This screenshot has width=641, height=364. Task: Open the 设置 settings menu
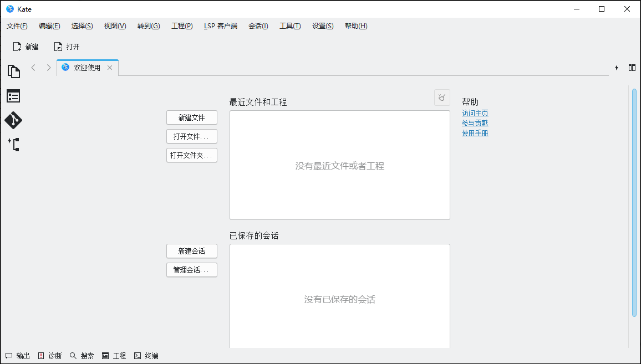(322, 25)
